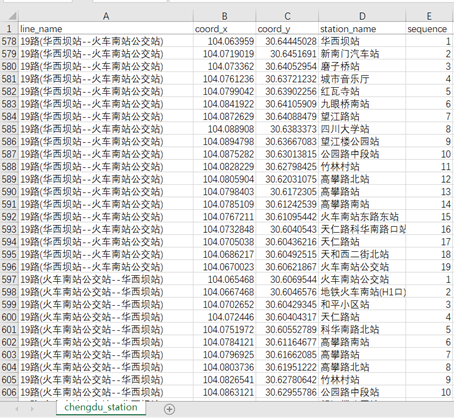Click the line_name header cell
Screen dimensions: 454x418
[x=106, y=29]
